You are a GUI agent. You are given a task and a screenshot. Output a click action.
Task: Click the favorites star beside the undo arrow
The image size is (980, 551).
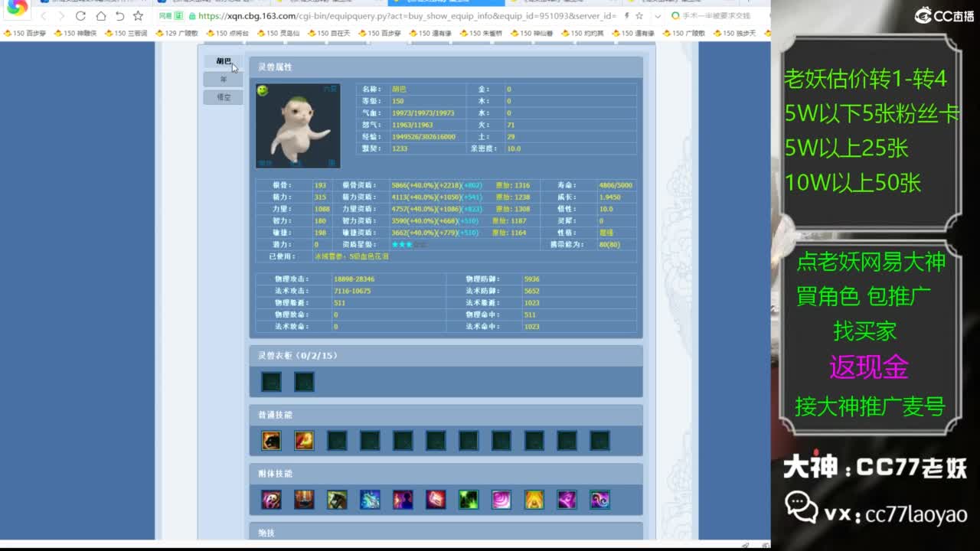138,16
